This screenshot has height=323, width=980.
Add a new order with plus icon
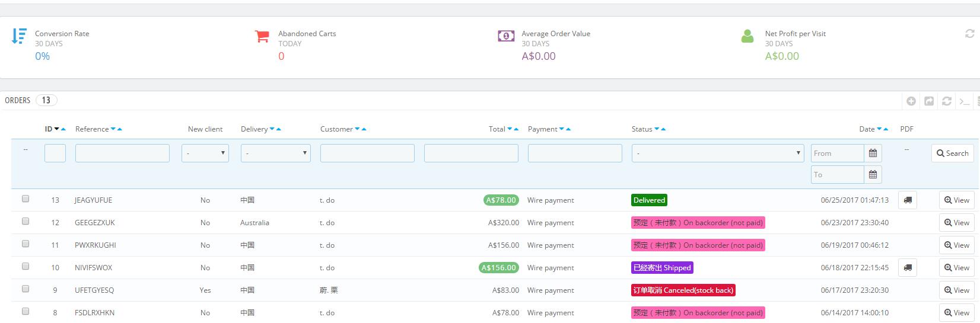click(x=911, y=101)
